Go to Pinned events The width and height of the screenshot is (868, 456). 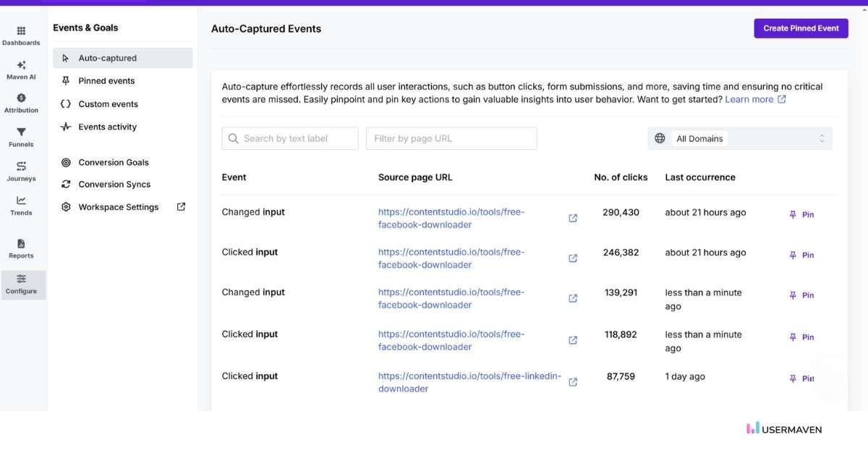click(106, 81)
